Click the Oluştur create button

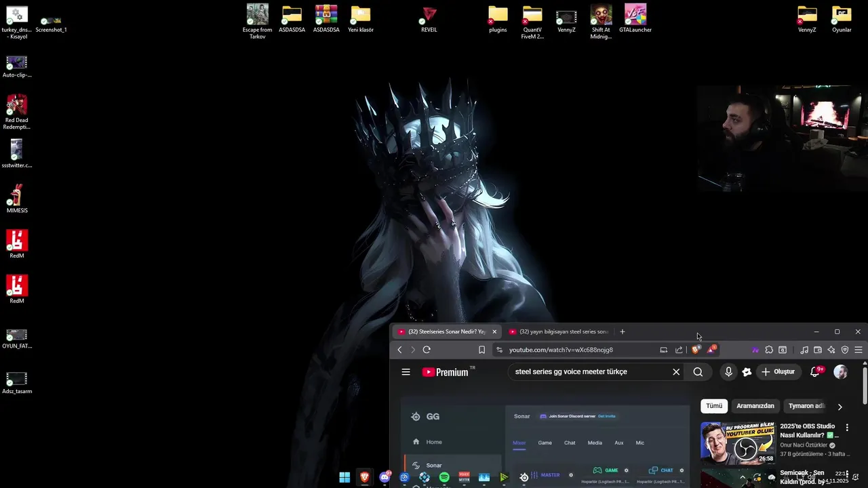coord(778,371)
